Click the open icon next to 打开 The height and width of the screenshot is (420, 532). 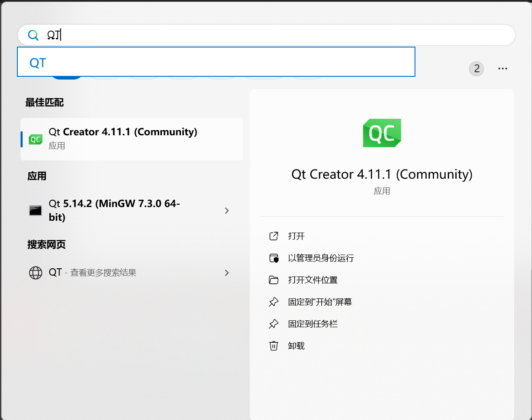[273, 236]
